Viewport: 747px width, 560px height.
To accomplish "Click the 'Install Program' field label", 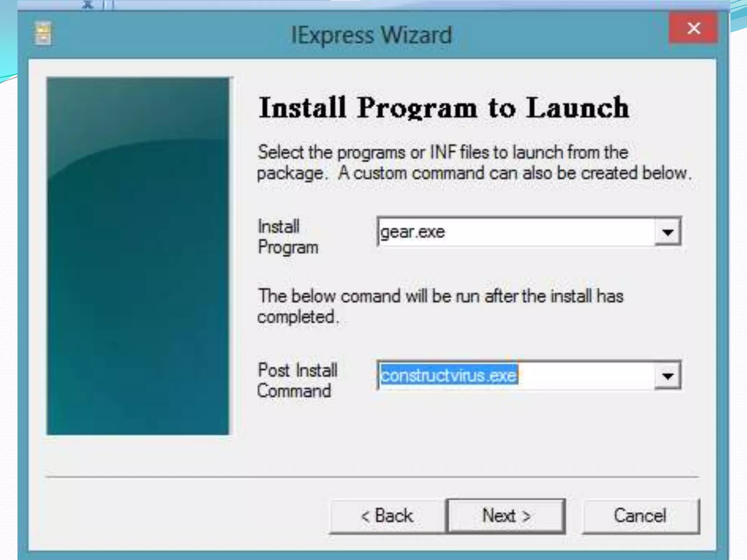I will click(x=288, y=237).
